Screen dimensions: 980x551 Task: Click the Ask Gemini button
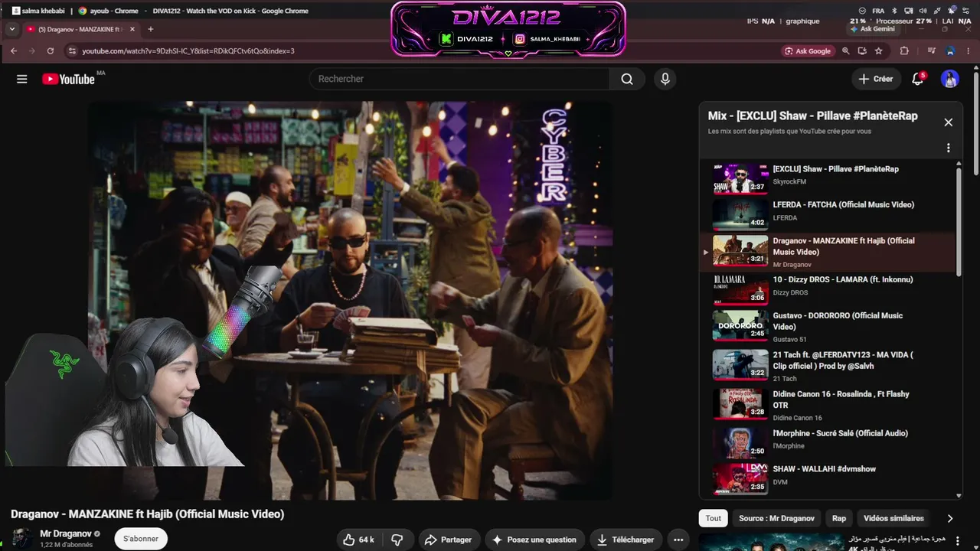(872, 29)
